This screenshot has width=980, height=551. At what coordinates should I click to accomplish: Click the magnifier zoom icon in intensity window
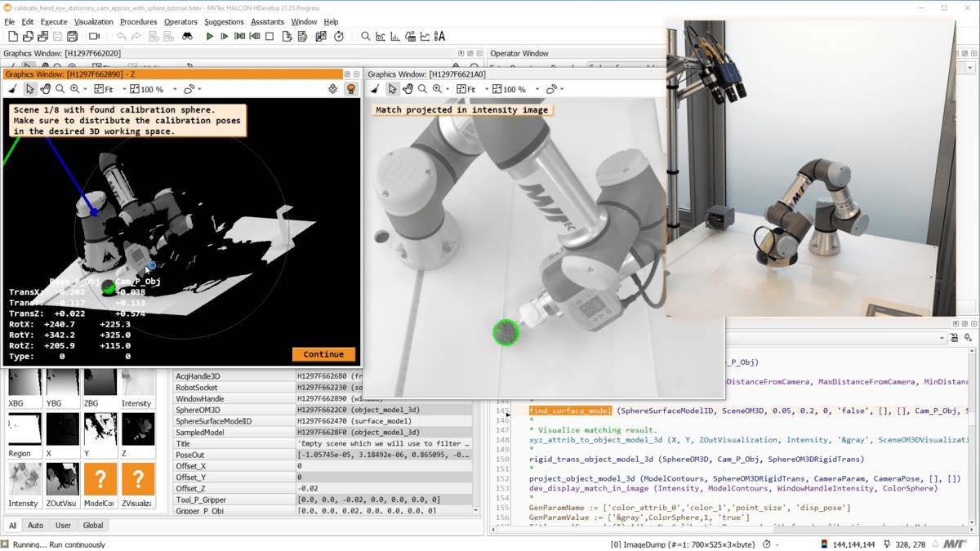point(422,89)
